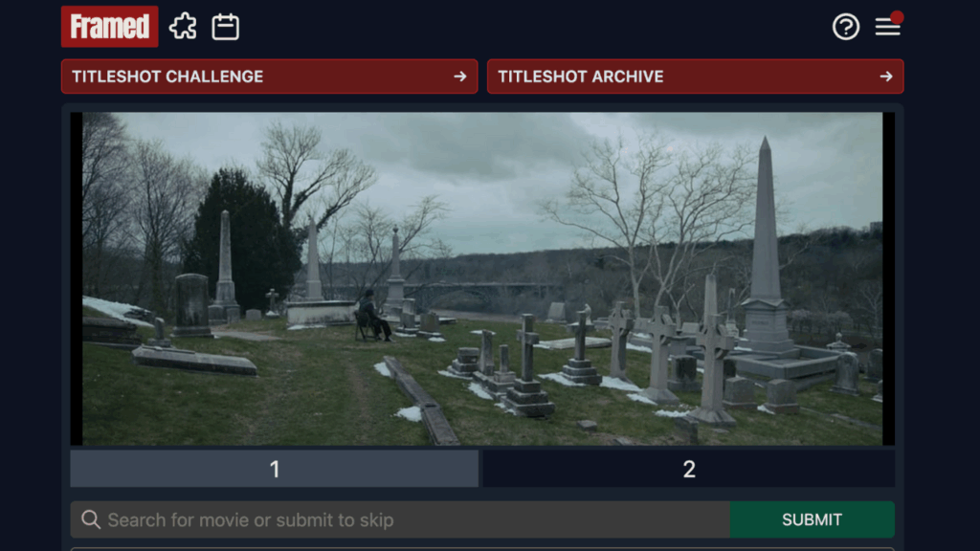980x551 pixels.
Task: Click the arrow on Titleshot Challenge
Action: [460, 77]
